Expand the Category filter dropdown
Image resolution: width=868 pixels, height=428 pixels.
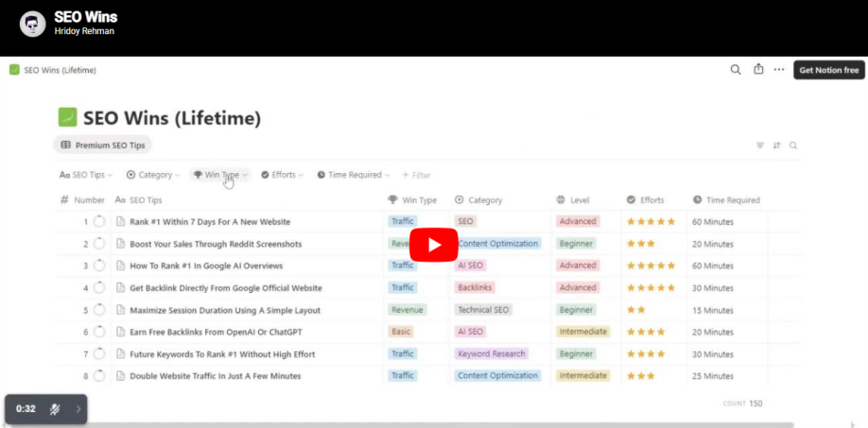click(153, 175)
